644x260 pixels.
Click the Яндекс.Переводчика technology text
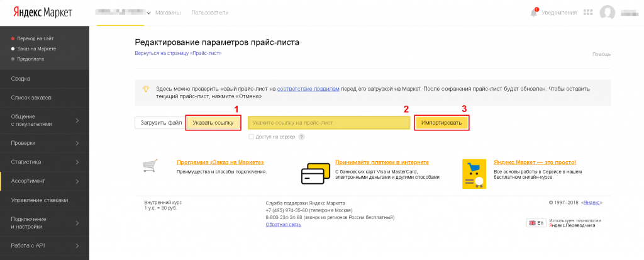click(572, 225)
